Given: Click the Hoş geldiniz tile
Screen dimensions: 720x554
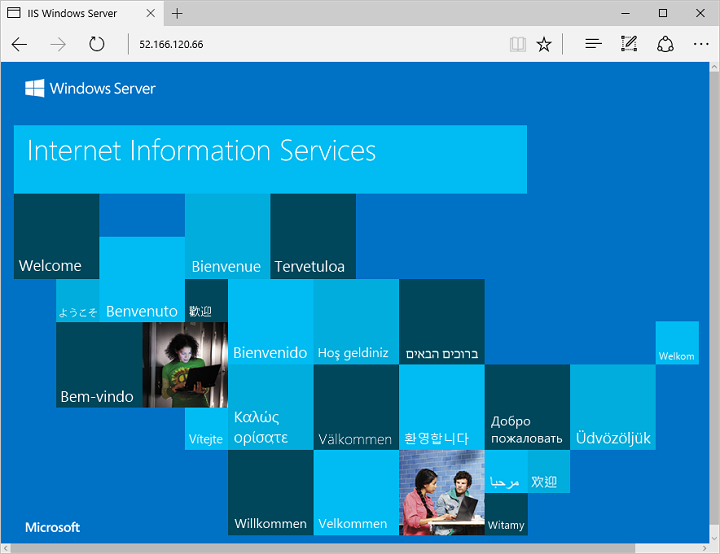Looking at the screenshot, I should [x=356, y=322].
